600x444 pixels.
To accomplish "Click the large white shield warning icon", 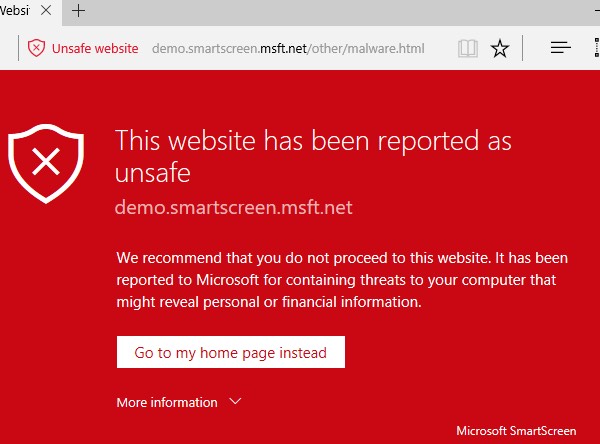I will tap(46, 163).
